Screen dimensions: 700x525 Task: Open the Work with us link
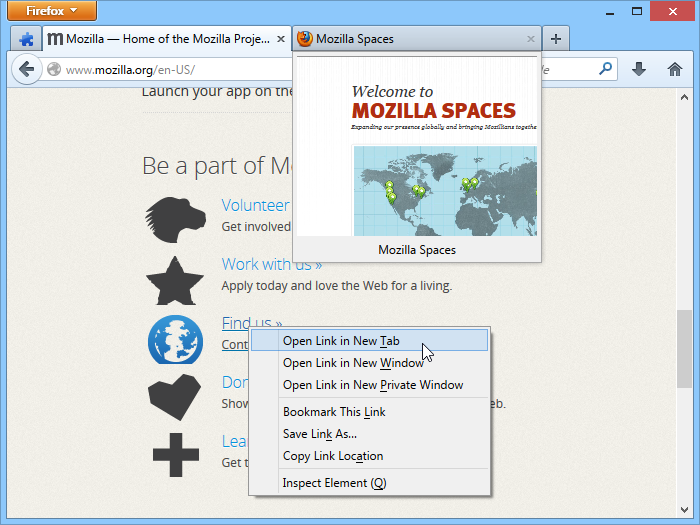(271, 264)
